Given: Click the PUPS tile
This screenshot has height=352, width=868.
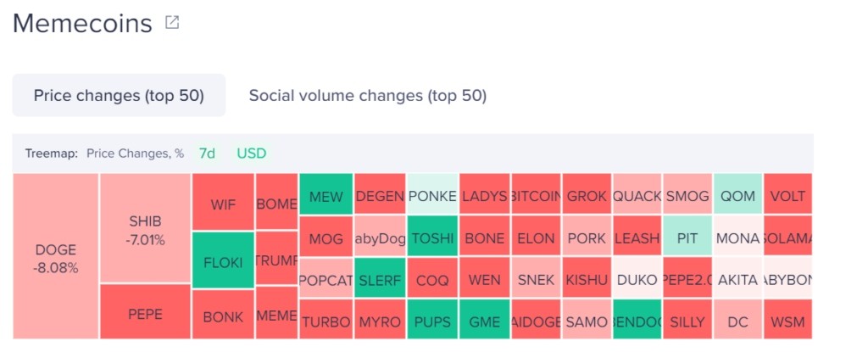Looking at the screenshot, I should (x=432, y=319).
